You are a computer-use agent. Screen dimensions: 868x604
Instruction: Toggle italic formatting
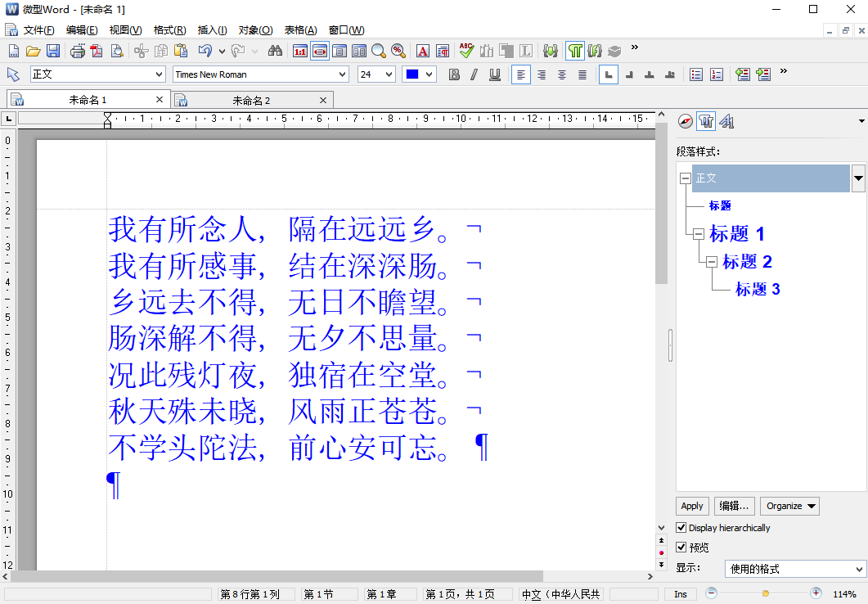tap(474, 74)
